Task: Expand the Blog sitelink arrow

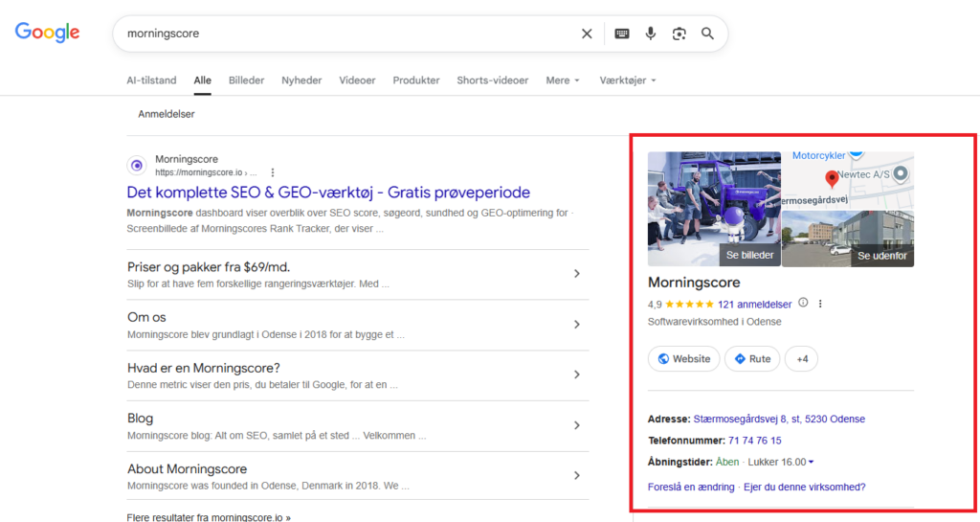Action: coord(577,425)
